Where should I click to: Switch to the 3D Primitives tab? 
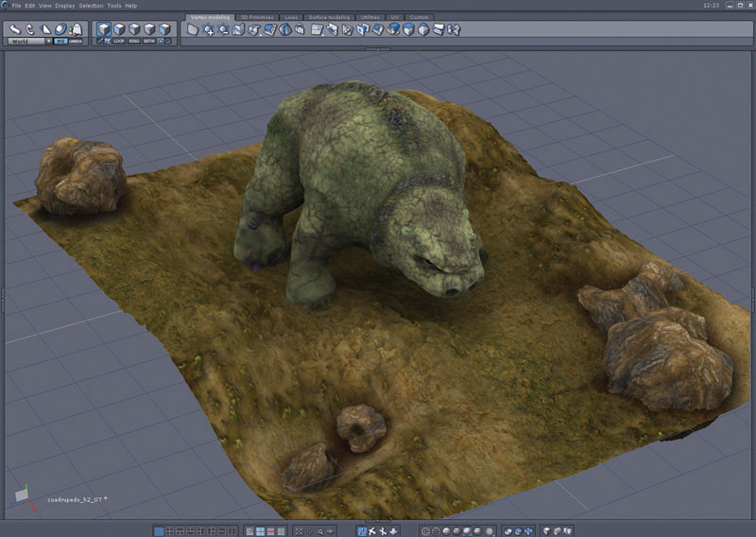[258, 17]
